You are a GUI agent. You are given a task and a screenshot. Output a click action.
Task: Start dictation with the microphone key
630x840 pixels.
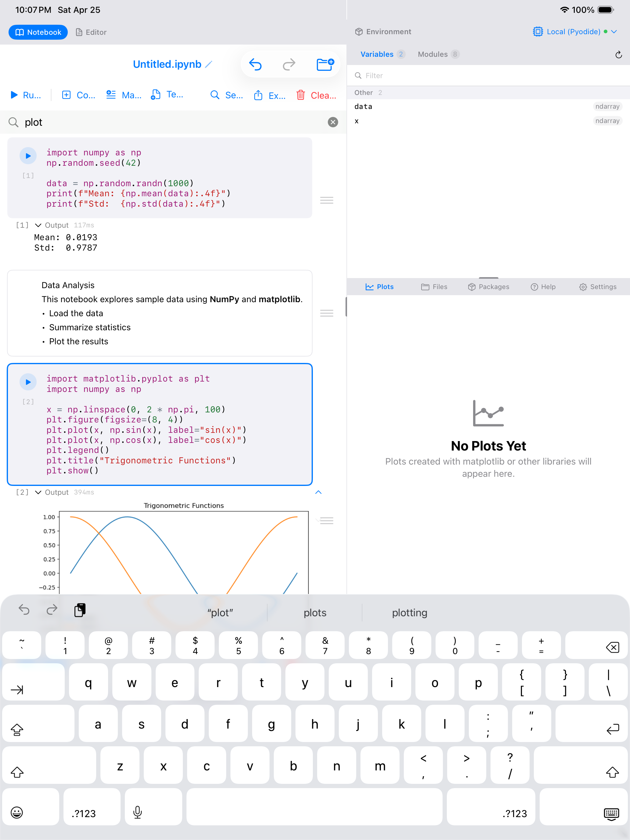click(x=154, y=807)
